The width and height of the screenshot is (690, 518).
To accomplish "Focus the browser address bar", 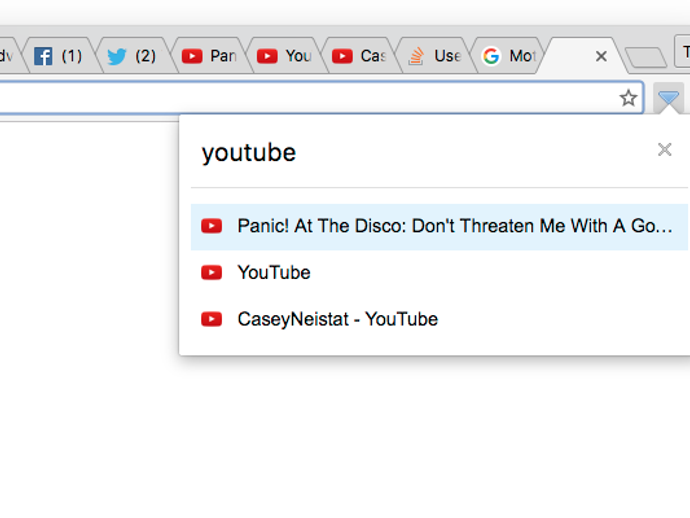I will 321,97.
